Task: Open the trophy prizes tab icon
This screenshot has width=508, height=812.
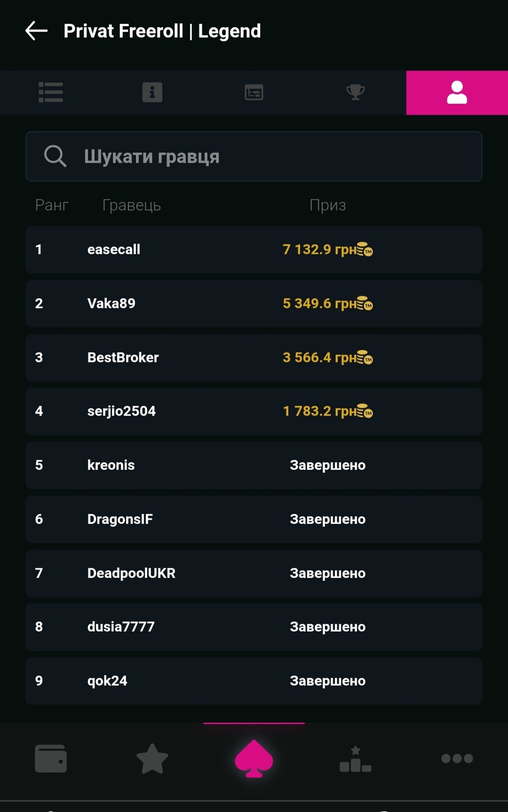Action: pyautogui.click(x=356, y=92)
